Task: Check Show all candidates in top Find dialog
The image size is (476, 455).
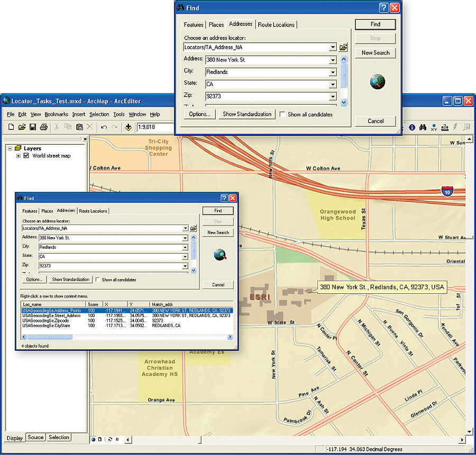Action: [282, 114]
